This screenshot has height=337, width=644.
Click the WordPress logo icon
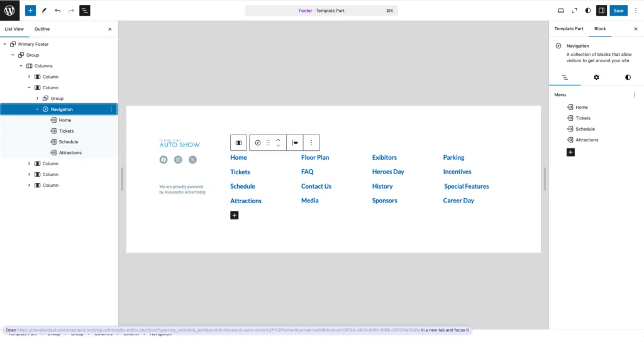(9, 10)
